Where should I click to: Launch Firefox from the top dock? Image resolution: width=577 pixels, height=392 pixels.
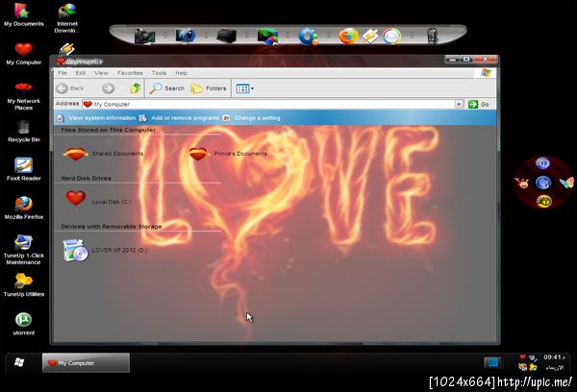[348, 37]
